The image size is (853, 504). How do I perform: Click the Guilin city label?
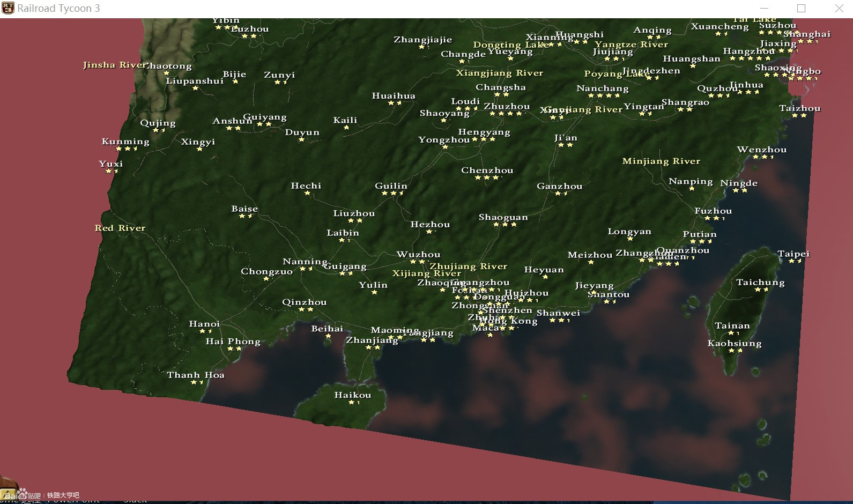[391, 186]
